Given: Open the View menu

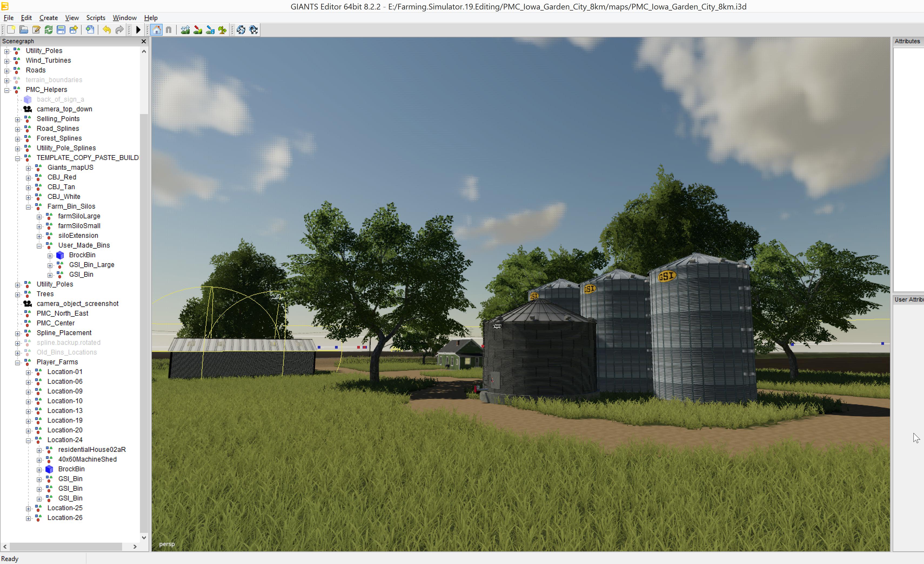Looking at the screenshot, I should [72, 18].
